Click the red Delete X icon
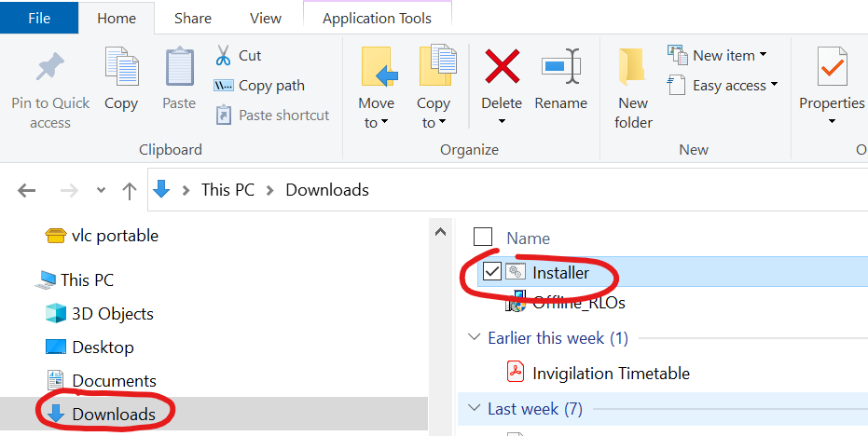Screen dimensions: 868x436 502,67
